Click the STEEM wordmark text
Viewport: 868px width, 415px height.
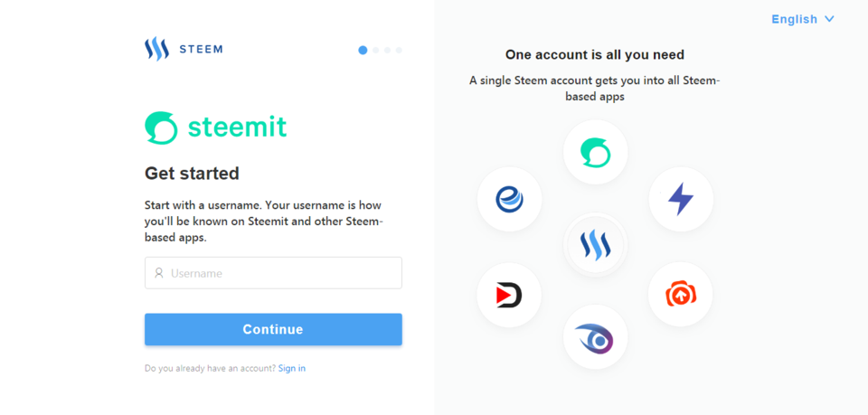pyautogui.click(x=201, y=49)
